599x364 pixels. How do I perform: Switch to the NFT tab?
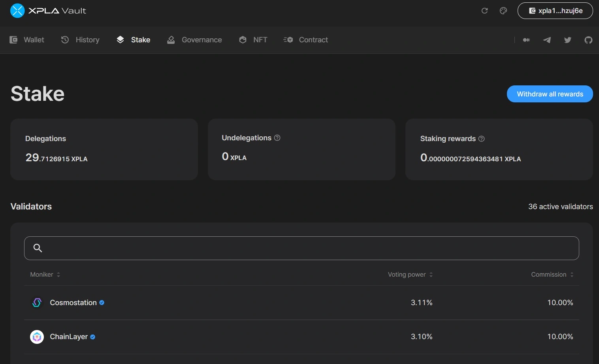click(253, 40)
